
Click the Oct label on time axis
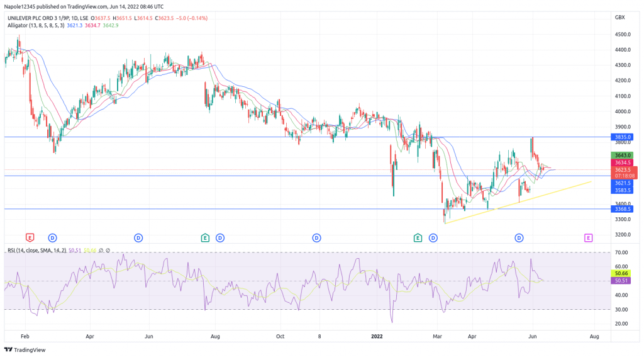coord(280,336)
